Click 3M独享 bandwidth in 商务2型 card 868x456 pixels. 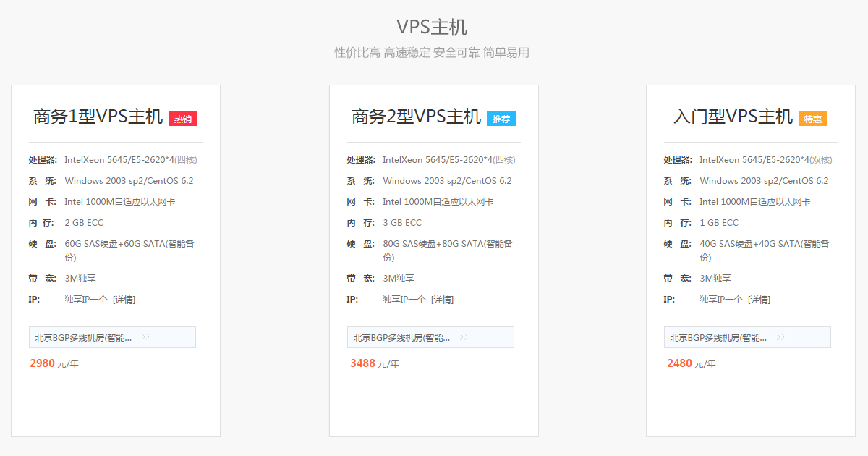[399, 279]
